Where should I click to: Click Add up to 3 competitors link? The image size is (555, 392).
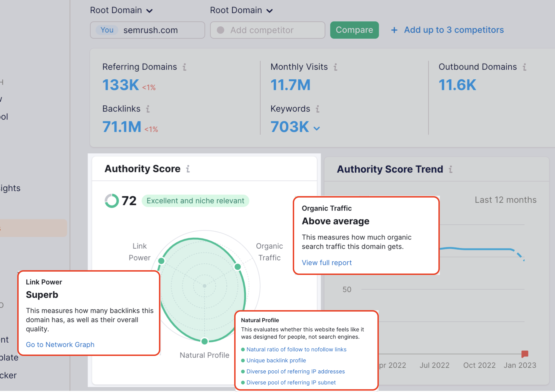tap(454, 30)
